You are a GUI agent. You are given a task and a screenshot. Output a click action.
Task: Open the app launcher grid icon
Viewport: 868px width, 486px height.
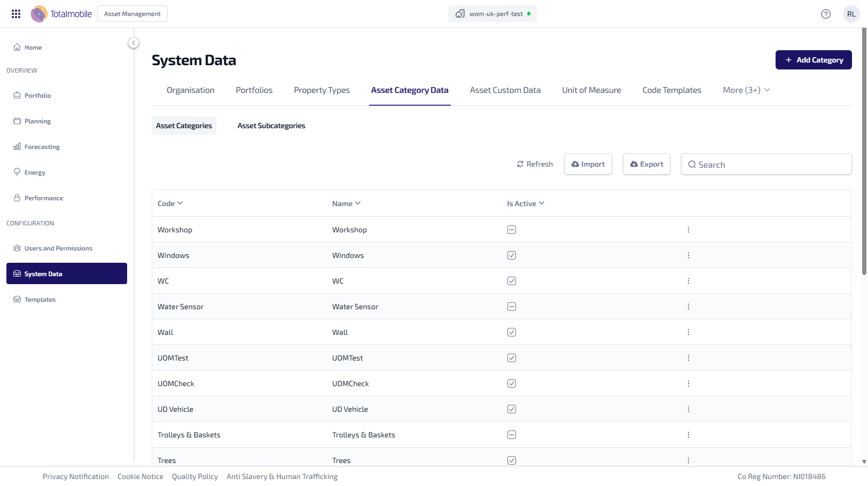click(16, 14)
